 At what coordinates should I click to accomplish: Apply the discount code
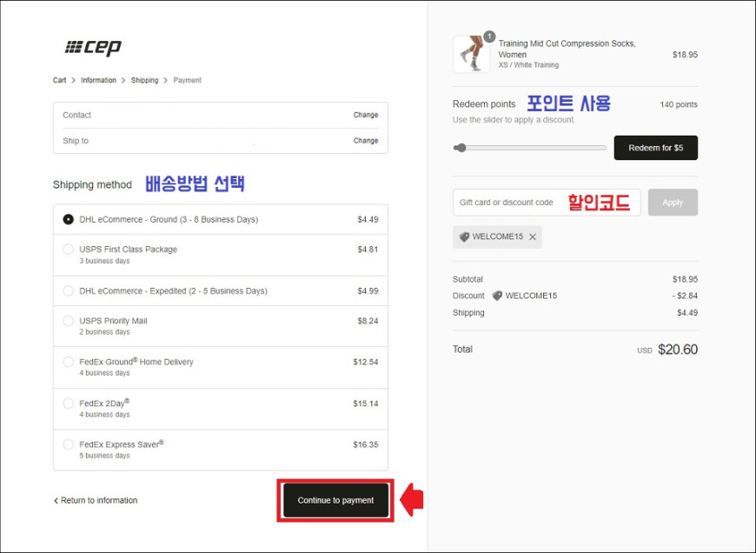[673, 203]
